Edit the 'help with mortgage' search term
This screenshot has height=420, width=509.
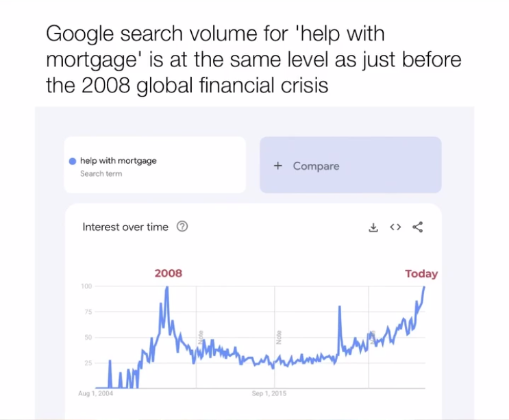119,161
